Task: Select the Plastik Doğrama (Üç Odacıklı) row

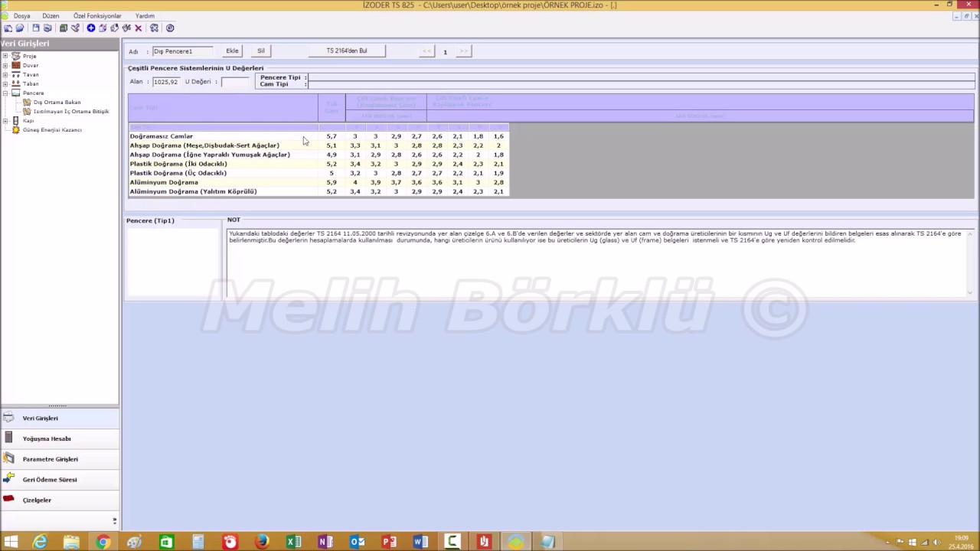Action: coord(318,173)
